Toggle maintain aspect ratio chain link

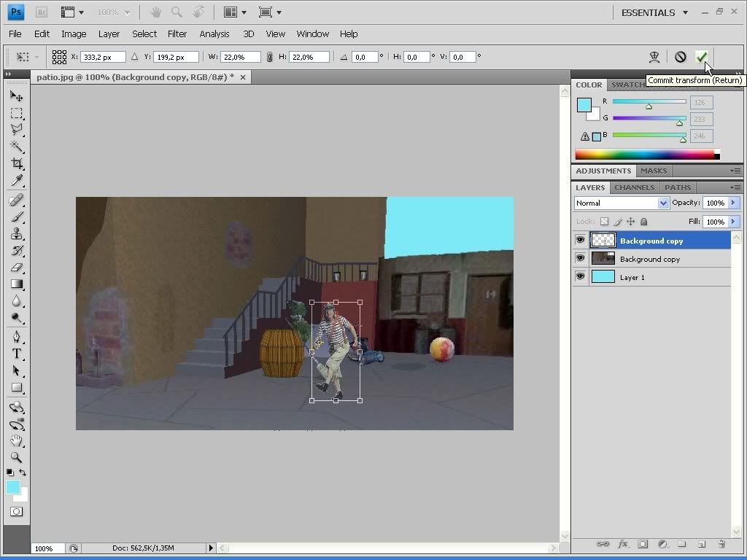point(269,57)
